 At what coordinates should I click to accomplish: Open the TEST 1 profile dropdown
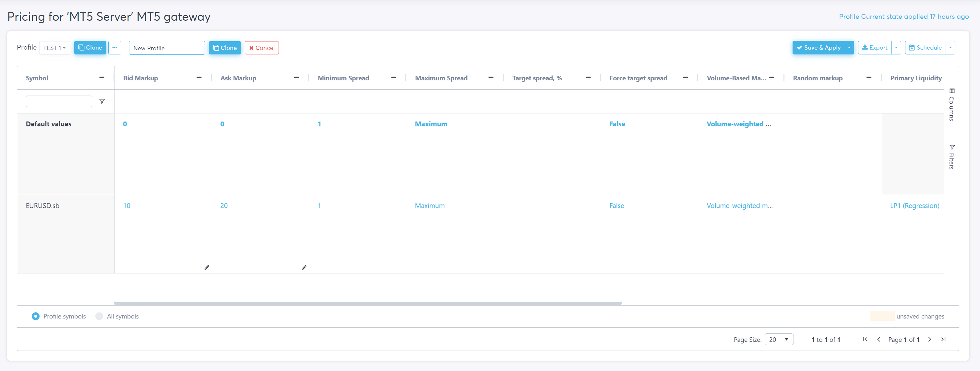[x=54, y=48]
